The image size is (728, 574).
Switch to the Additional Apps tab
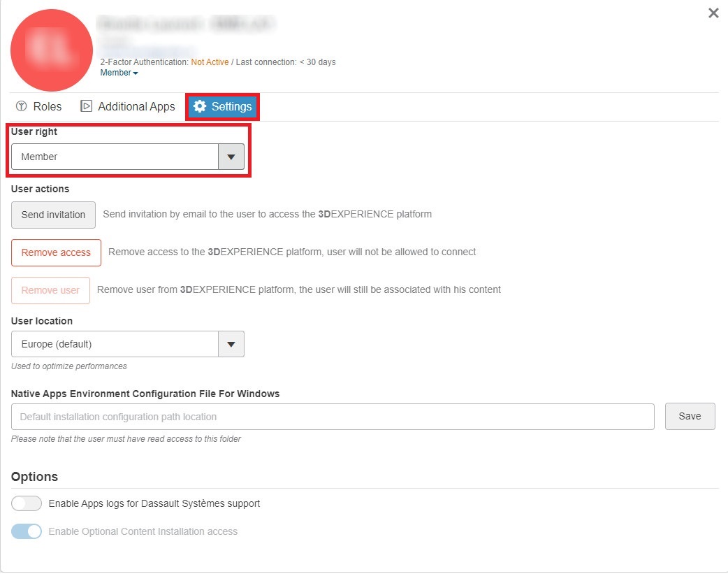point(136,106)
